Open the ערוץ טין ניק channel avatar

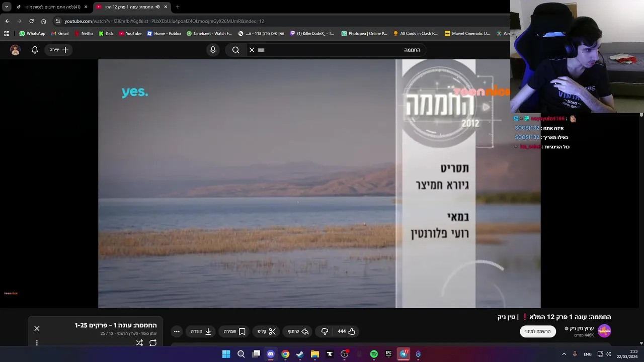(x=604, y=331)
